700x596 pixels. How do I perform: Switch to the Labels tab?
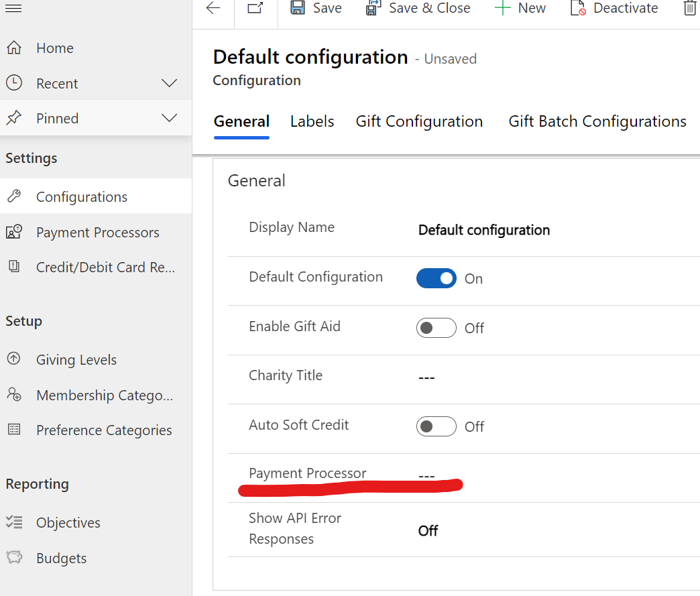pos(312,121)
